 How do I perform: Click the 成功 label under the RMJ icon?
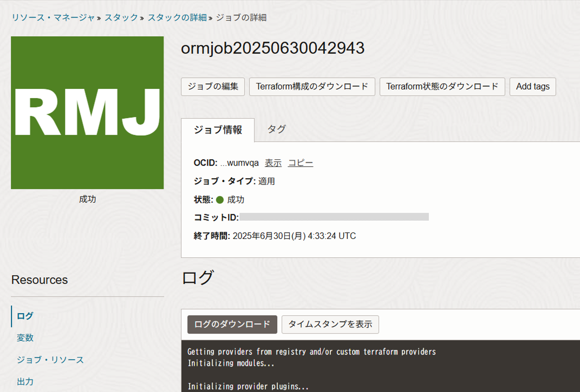click(87, 199)
